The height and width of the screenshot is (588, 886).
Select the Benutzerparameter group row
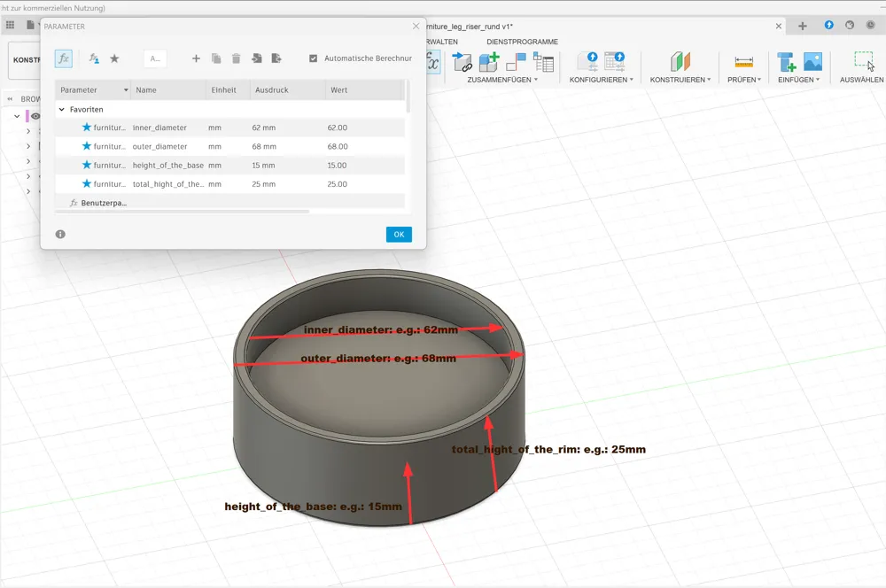coord(229,202)
